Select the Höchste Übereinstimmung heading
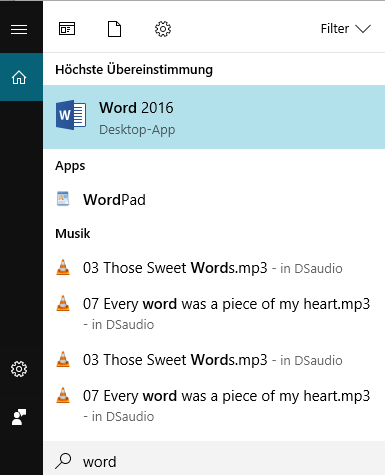This screenshot has height=475, width=385. [134, 70]
